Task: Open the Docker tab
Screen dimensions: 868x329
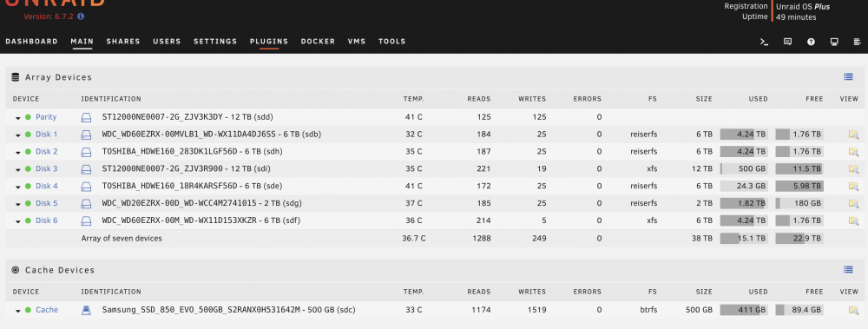Action: [318, 42]
